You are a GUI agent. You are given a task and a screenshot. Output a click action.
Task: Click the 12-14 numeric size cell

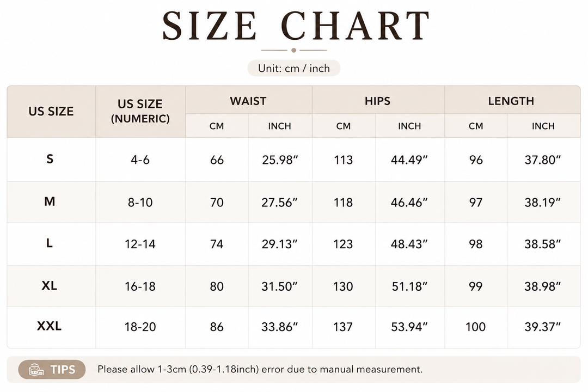140,244
